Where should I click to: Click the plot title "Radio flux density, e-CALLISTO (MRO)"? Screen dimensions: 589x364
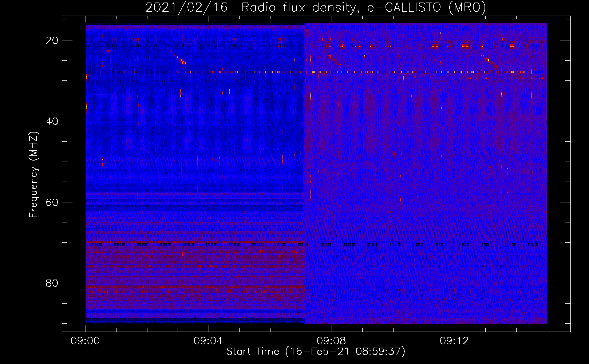[x=363, y=8]
